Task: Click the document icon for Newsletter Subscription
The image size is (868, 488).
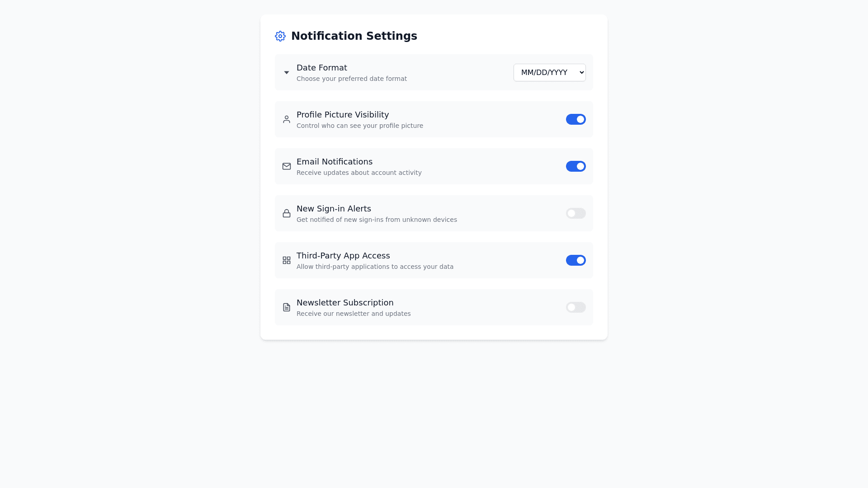Action: click(x=287, y=307)
